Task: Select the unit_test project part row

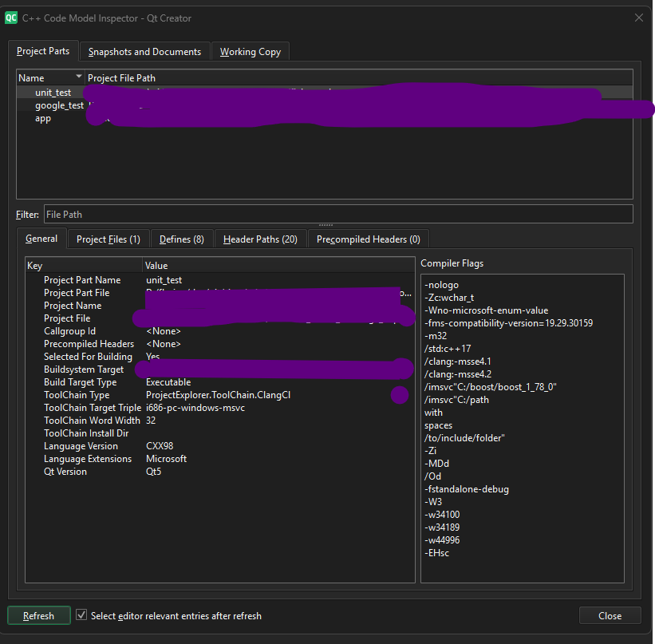Action: tap(325, 93)
